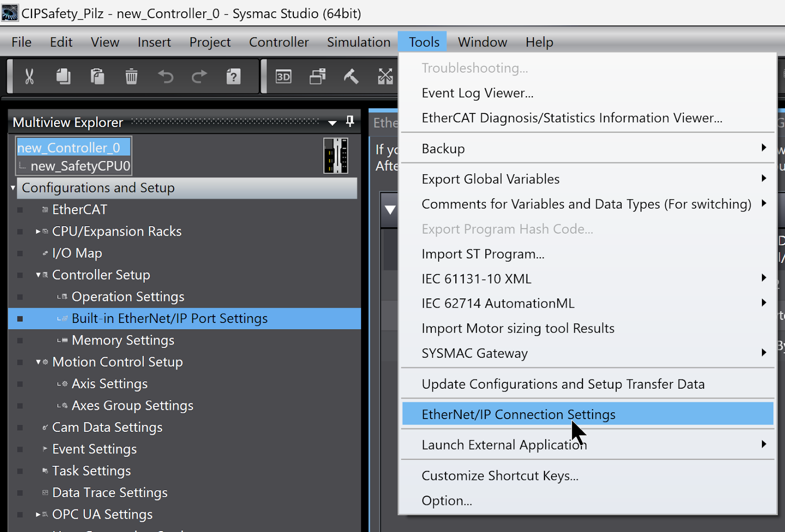Viewport: 785px width, 532px height.
Task: Select EtherCAT tree item
Action: click(79, 210)
